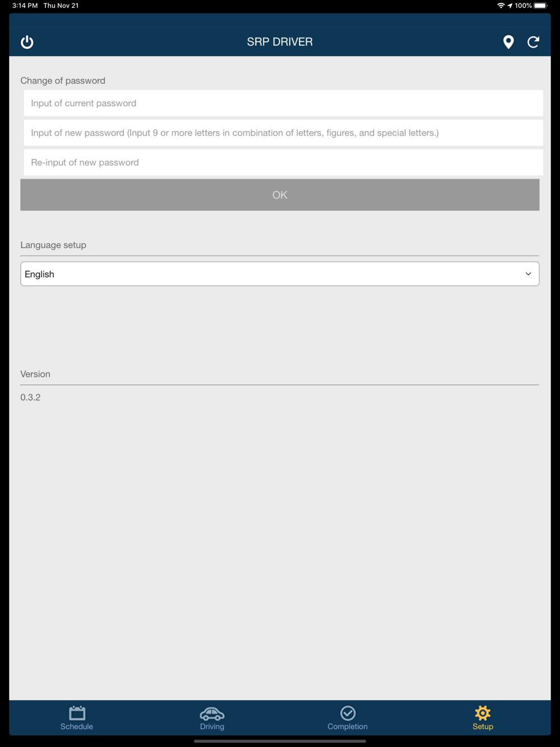Click the OK button
560x747 pixels.
click(280, 195)
